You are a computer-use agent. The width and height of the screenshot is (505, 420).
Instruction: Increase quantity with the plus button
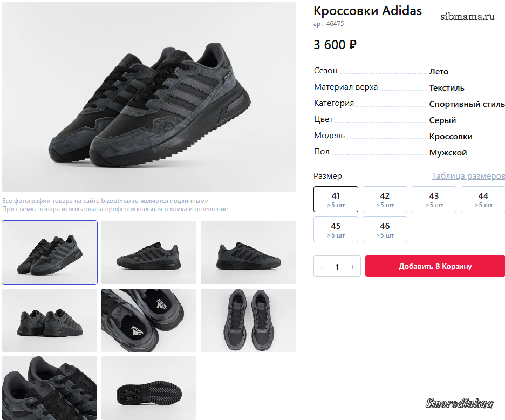point(352,267)
